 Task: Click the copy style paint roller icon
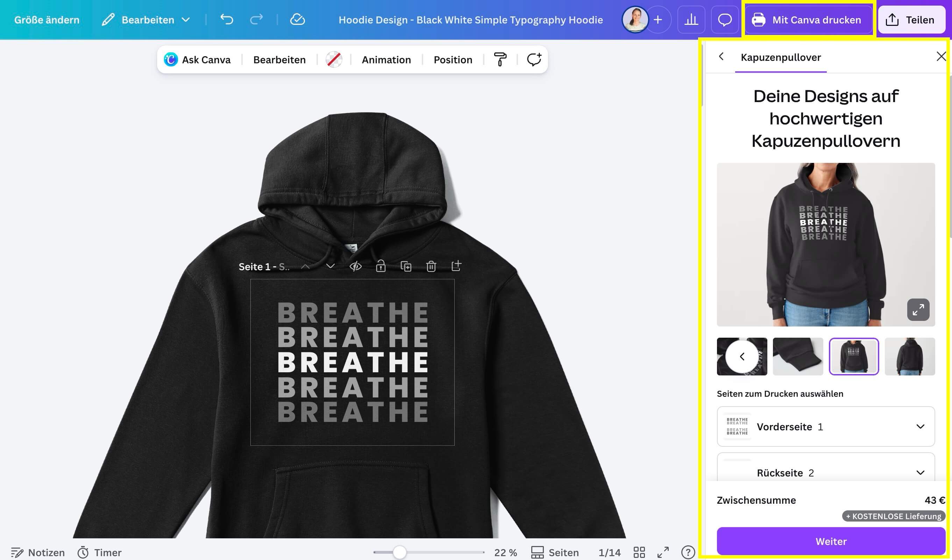[x=500, y=59]
